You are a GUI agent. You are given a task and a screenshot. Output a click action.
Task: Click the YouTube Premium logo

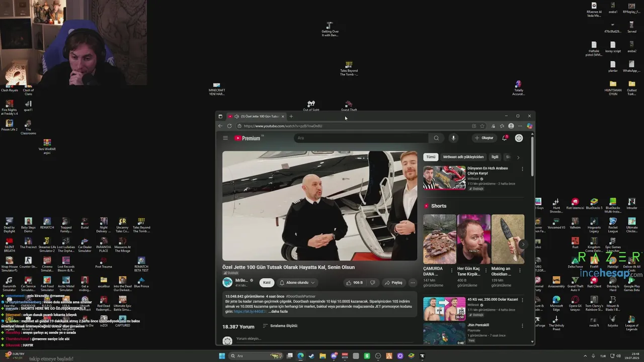tap(248, 138)
